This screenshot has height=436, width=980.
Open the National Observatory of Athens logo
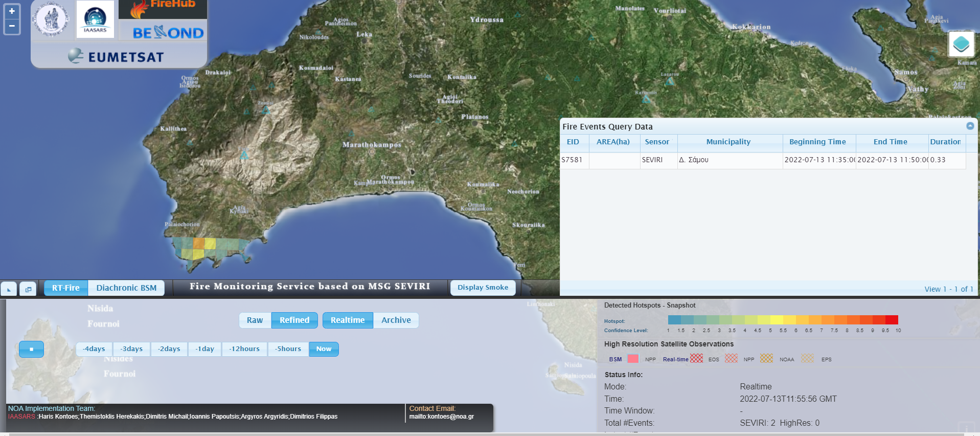click(x=51, y=19)
